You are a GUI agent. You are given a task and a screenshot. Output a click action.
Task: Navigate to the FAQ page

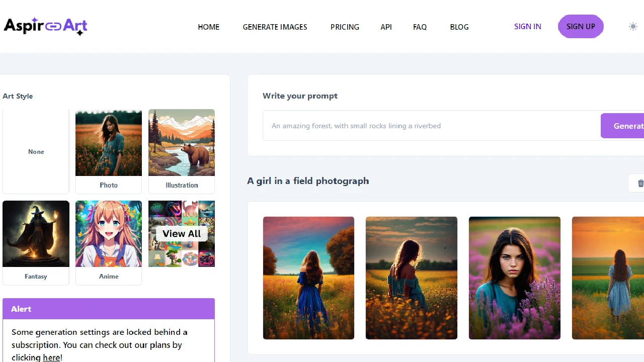pyautogui.click(x=420, y=27)
